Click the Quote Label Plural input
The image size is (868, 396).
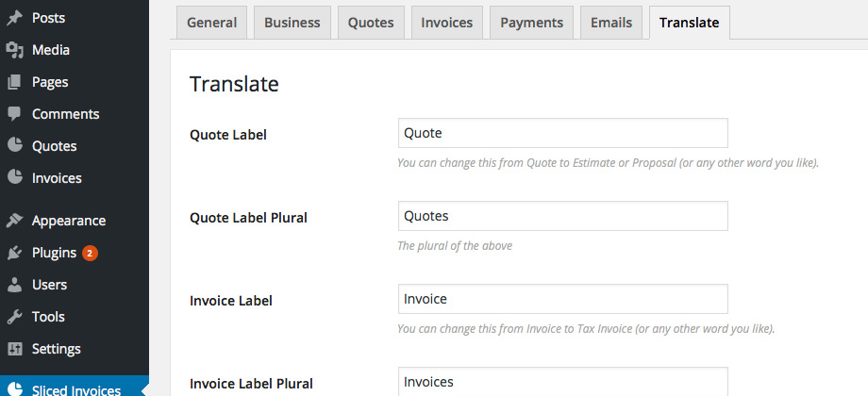coord(563,216)
